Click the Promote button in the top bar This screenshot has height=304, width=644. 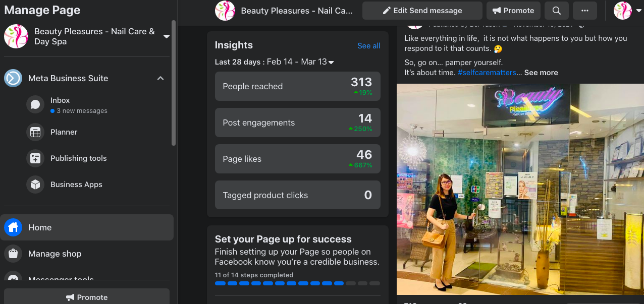[x=513, y=11]
